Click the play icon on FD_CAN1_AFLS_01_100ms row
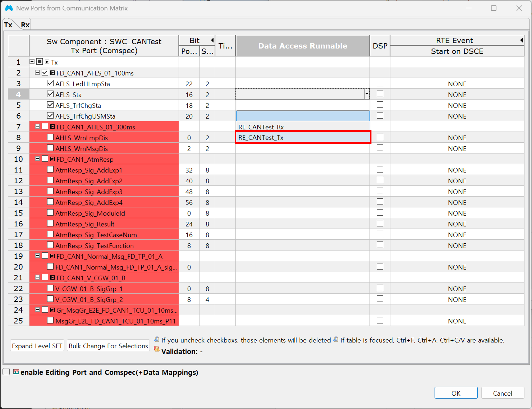The height and width of the screenshot is (409, 532). [52, 73]
